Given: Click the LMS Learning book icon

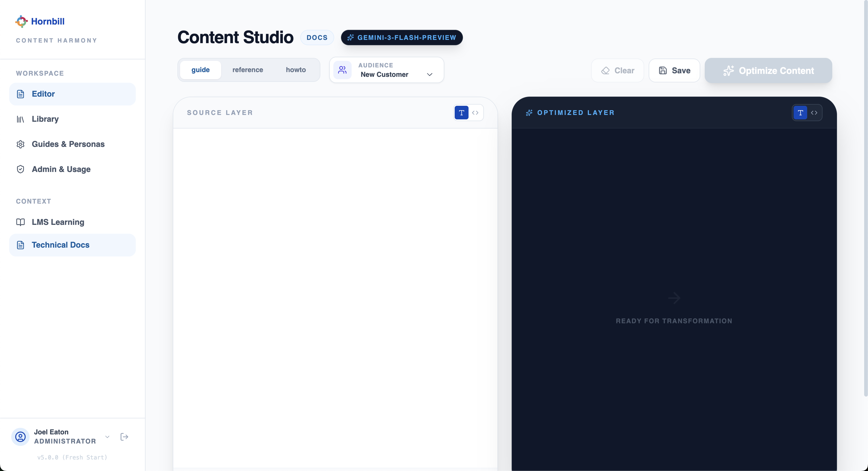Looking at the screenshot, I should (21, 222).
